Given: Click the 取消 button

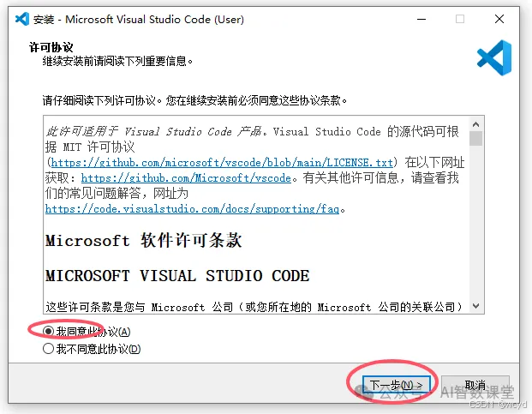Looking at the screenshot, I should 475,385.
